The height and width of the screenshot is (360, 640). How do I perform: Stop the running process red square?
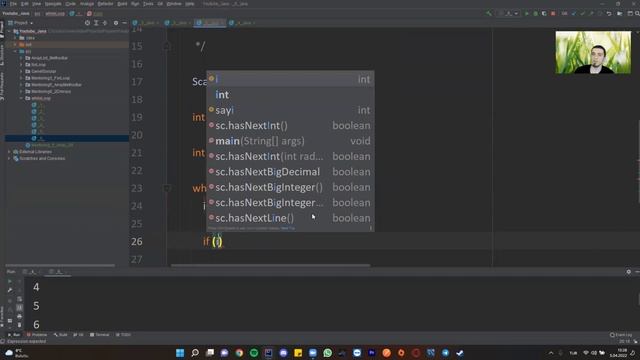pos(553,13)
